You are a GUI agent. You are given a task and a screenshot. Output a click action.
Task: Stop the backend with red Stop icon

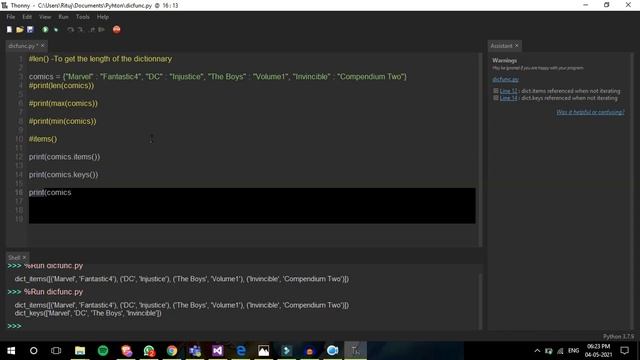pos(117,29)
